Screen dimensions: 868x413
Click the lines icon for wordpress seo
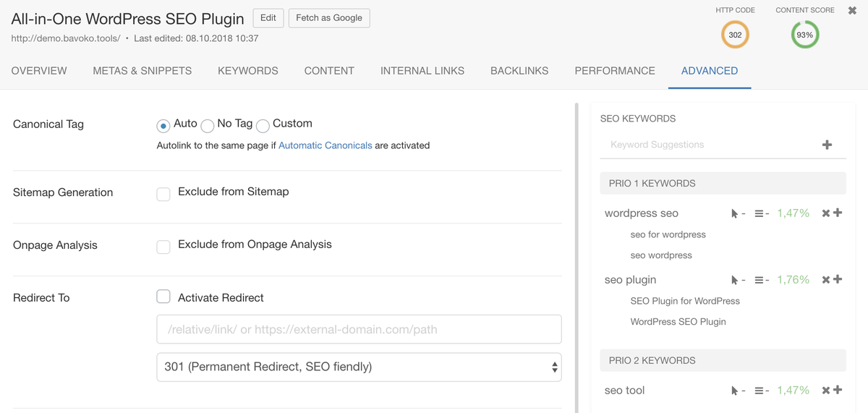click(x=759, y=213)
